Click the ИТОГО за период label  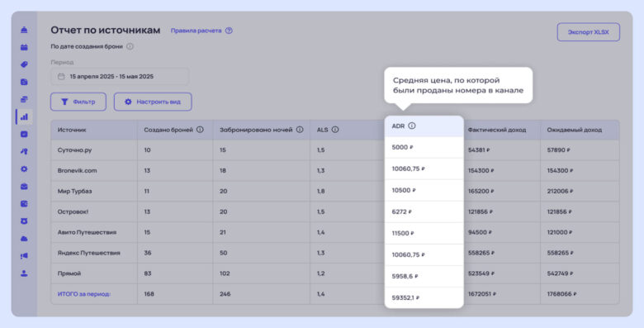click(x=84, y=294)
